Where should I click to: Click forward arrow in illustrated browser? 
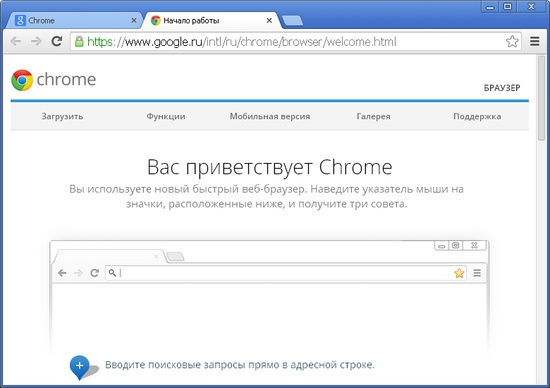point(79,273)
